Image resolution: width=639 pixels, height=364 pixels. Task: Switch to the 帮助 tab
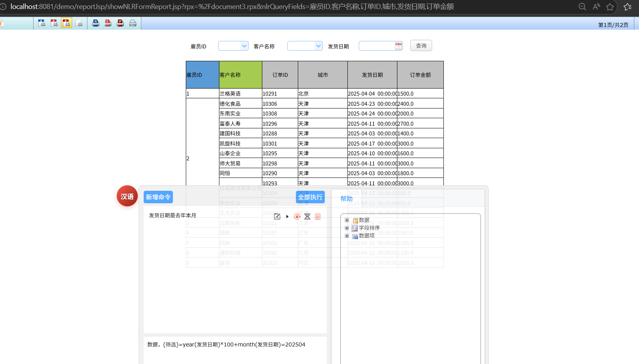[x=346, y=199]
